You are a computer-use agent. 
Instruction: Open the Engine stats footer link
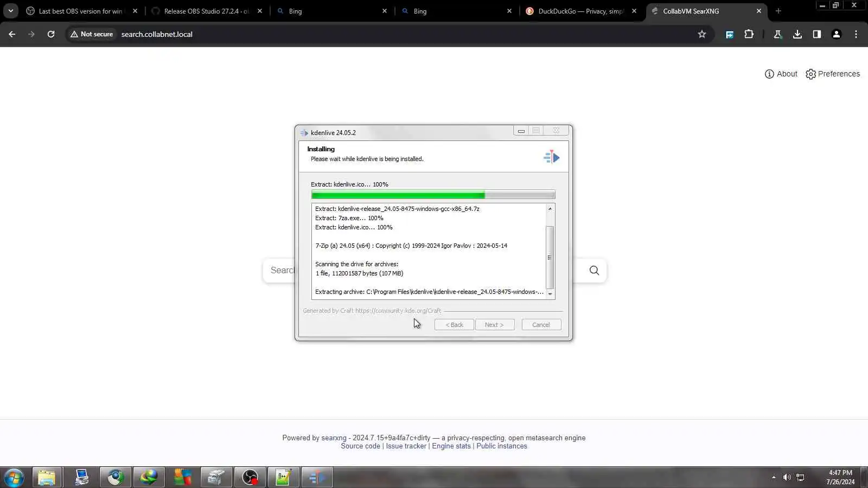click(x=451, y=446)
